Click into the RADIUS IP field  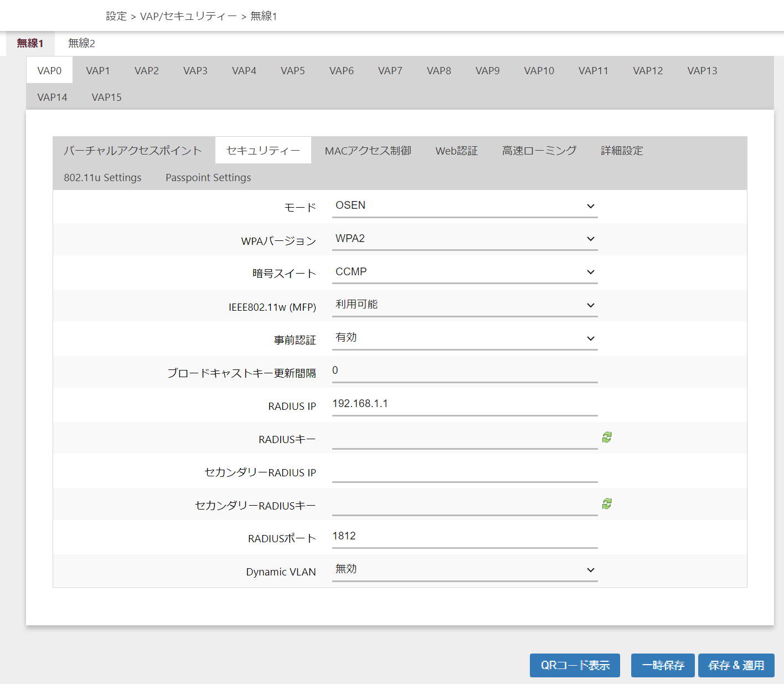pyautogui.click(x=465, y=404)
